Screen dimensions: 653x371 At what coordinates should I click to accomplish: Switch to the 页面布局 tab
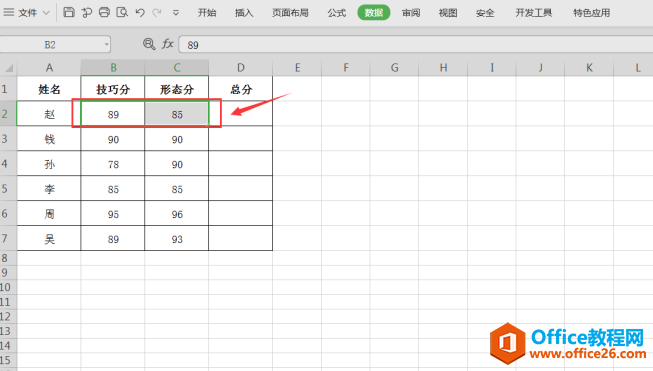click(290, 13)
